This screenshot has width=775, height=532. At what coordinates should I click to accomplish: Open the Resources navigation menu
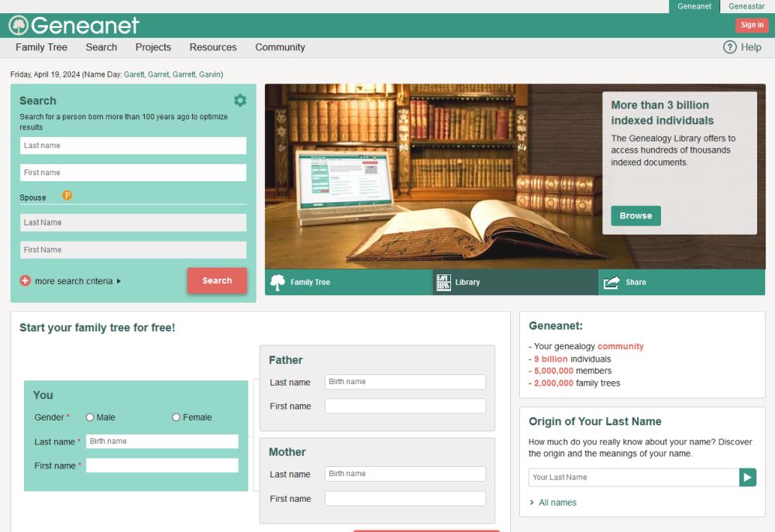pos(213,47)
